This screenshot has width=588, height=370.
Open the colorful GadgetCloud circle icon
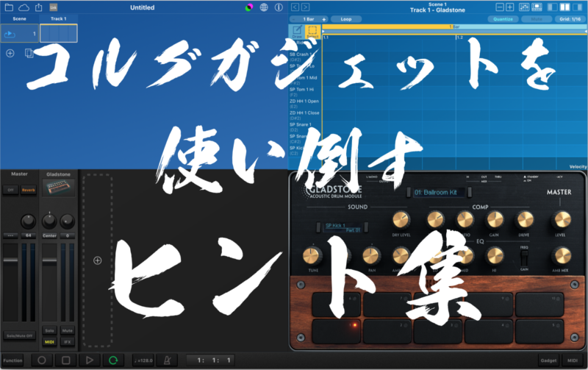[248, 7]
